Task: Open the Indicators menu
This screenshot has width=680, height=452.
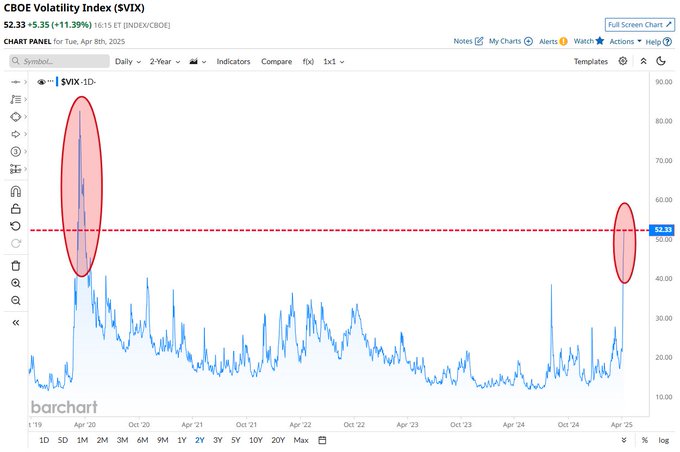Action: point(233,61)
